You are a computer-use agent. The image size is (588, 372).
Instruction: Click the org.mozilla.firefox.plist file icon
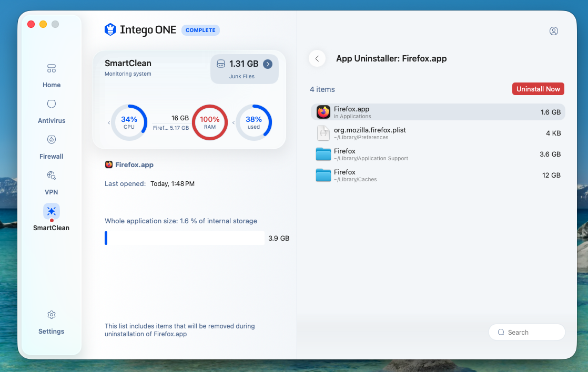point(323,133)
